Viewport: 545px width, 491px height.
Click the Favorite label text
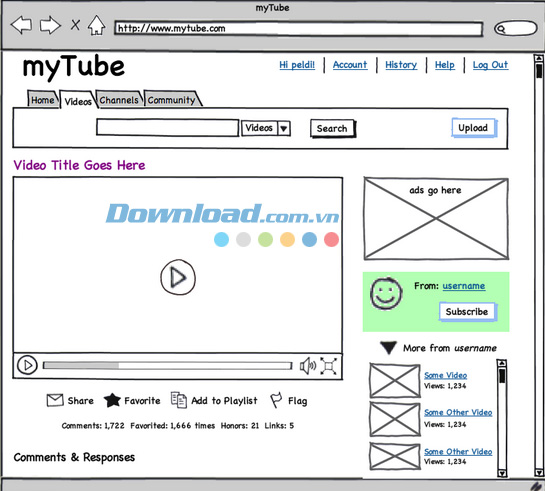pos(143,401)
